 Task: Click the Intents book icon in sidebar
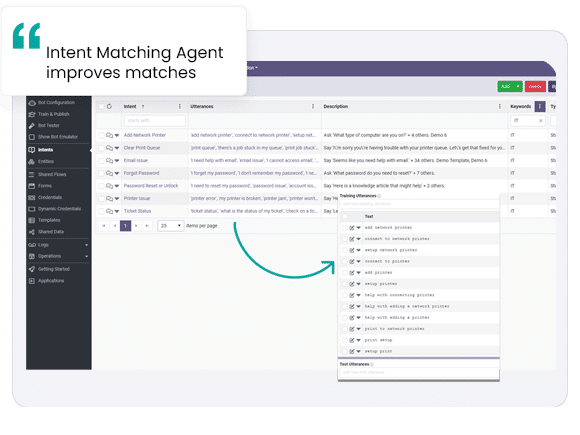[x=32, y=150]
